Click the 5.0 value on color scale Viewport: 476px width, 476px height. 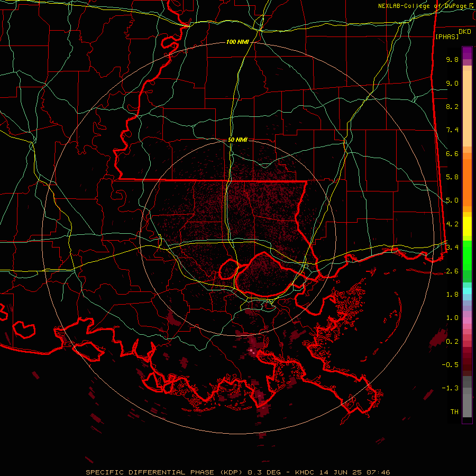[x=452, y=200]
